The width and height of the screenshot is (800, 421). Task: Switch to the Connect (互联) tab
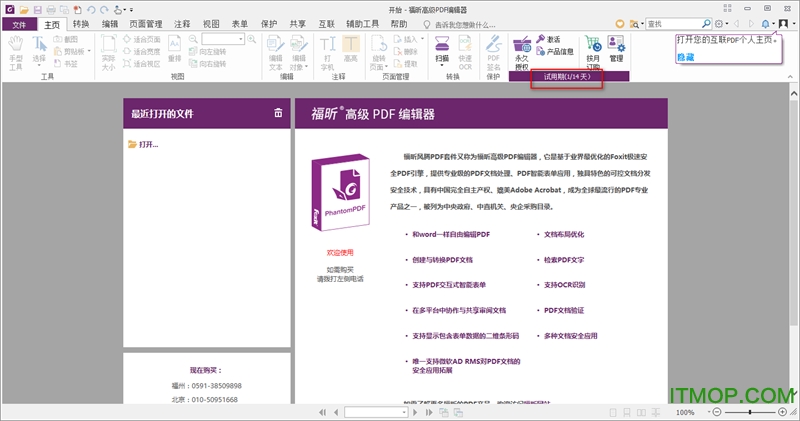click(x=327, y=24)
